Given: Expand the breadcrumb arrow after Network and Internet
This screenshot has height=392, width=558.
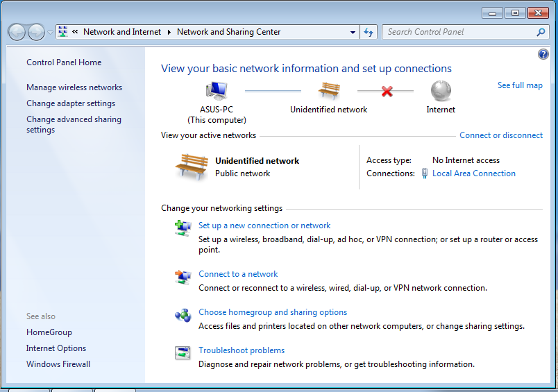Looking at the screenshot, I should pyautogui.click(x=169, y=33).
